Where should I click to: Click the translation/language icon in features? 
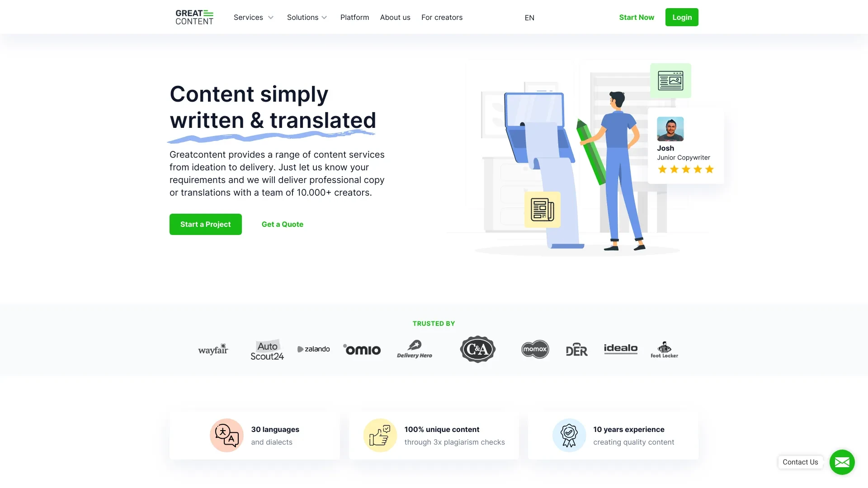pos(225,435)
